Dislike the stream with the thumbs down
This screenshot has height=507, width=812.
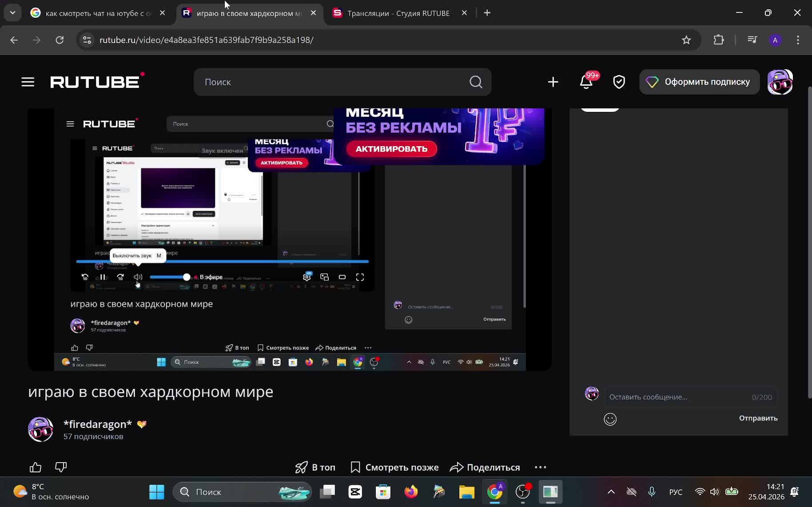coord(61,467)
